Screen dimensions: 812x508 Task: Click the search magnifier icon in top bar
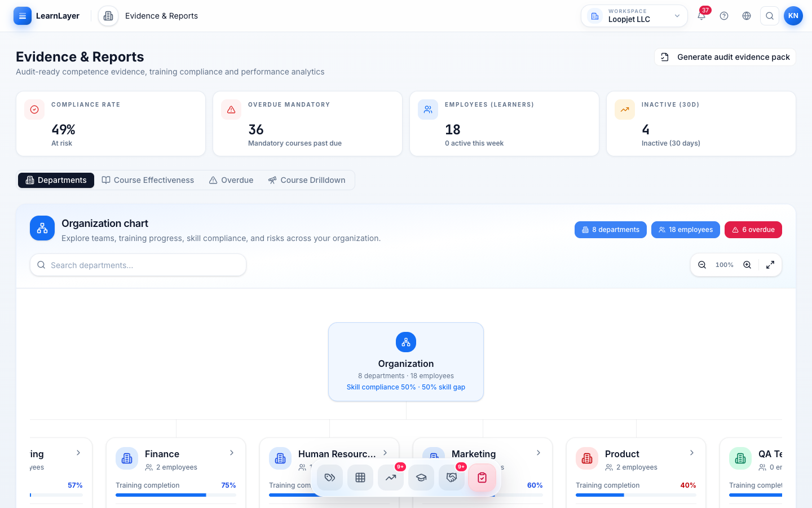[770, 16]
